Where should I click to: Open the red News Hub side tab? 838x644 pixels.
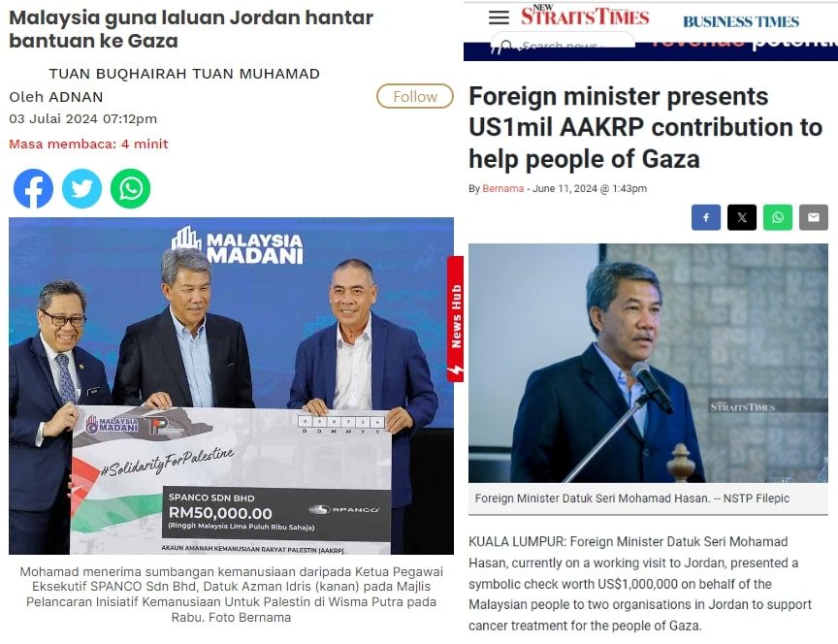455,319
